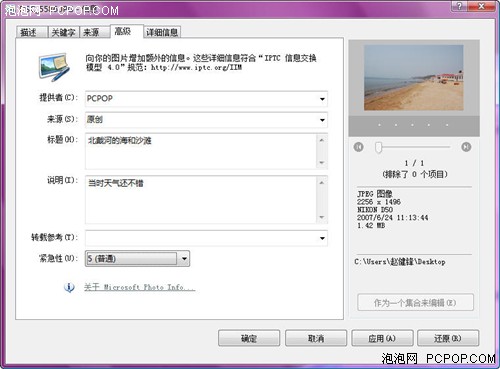Click the 标题 scrollbar down arrow
This screenshot has height=369, width=500.
coord(322,163)
